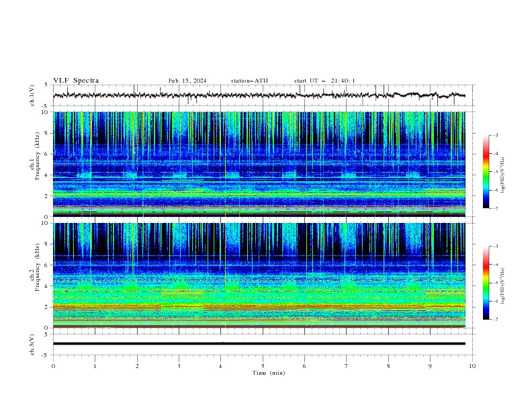Click the "-3" tick on ch.2 colorbar
Image resolution: width=532 pixels, height=411 pixels.
pos(495,246)
